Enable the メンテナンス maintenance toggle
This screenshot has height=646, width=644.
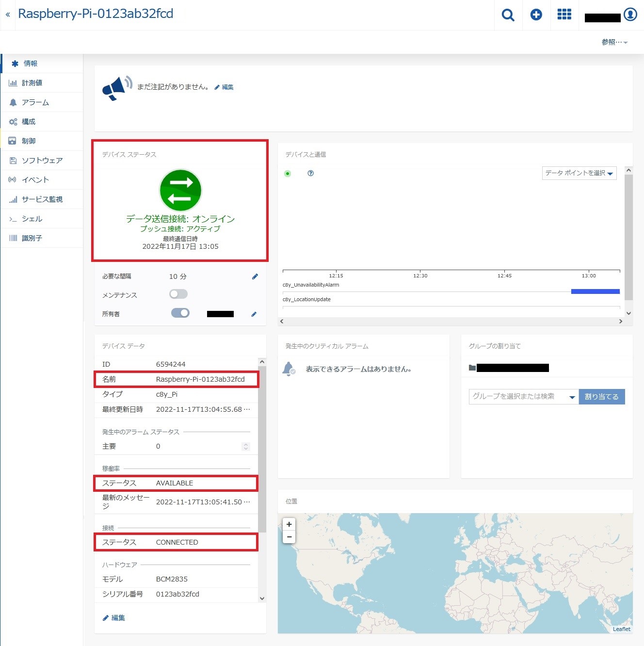pos(178,294)
